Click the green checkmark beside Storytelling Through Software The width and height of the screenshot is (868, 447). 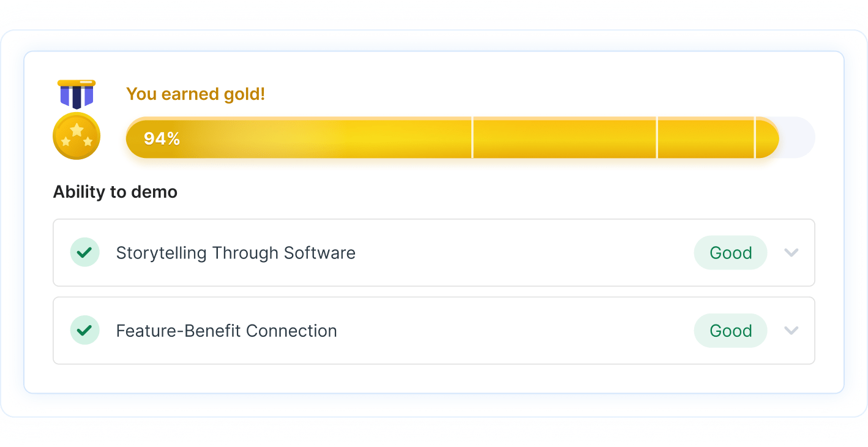click(84, 252)
